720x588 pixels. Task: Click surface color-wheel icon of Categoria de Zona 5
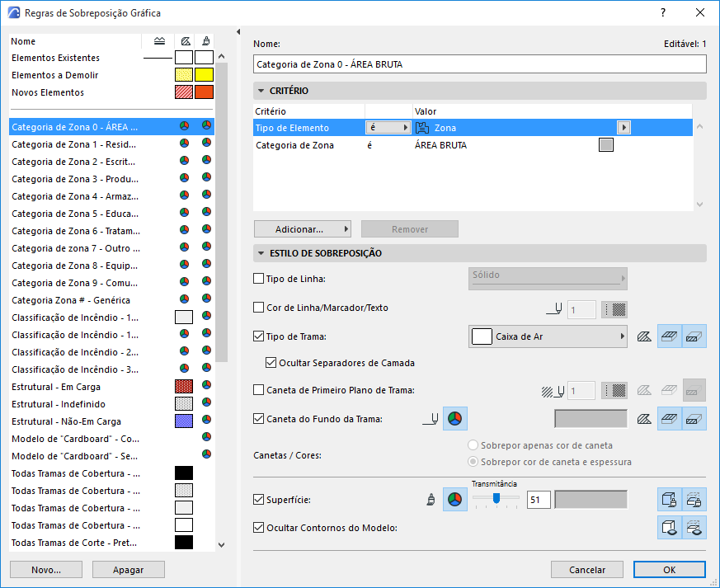click(x=207, y=212)
